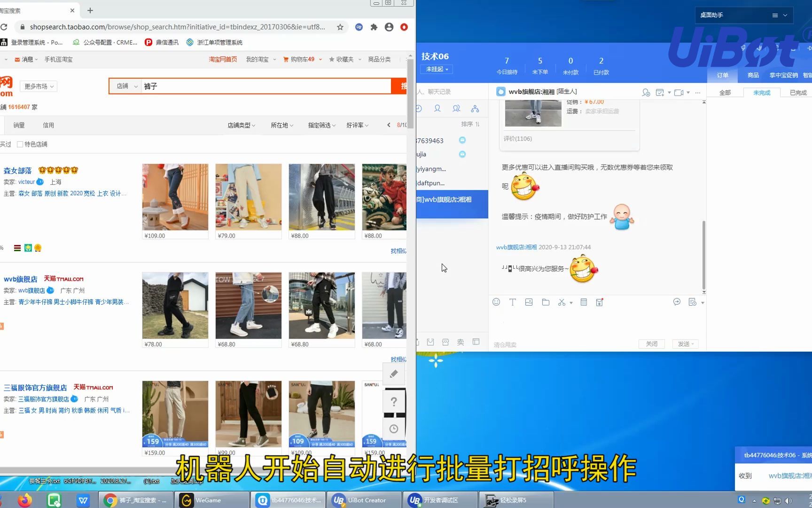Expand the 未挂起 status dropdown
The image size is (812, 508).
437,69
